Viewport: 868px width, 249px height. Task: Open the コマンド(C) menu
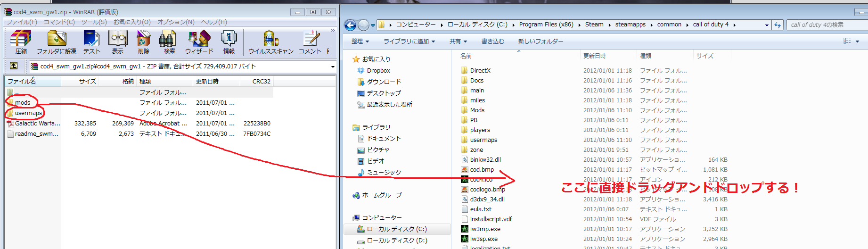(x=59, y=22)
